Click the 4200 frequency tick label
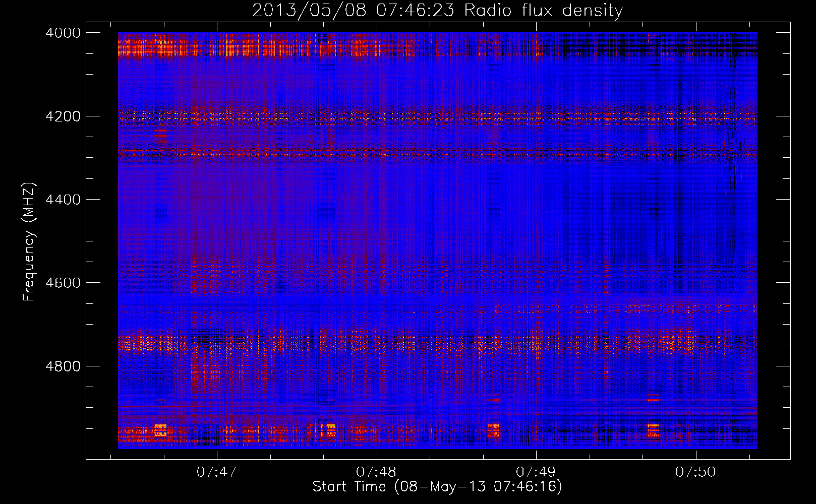 click(x=63, y=116)
